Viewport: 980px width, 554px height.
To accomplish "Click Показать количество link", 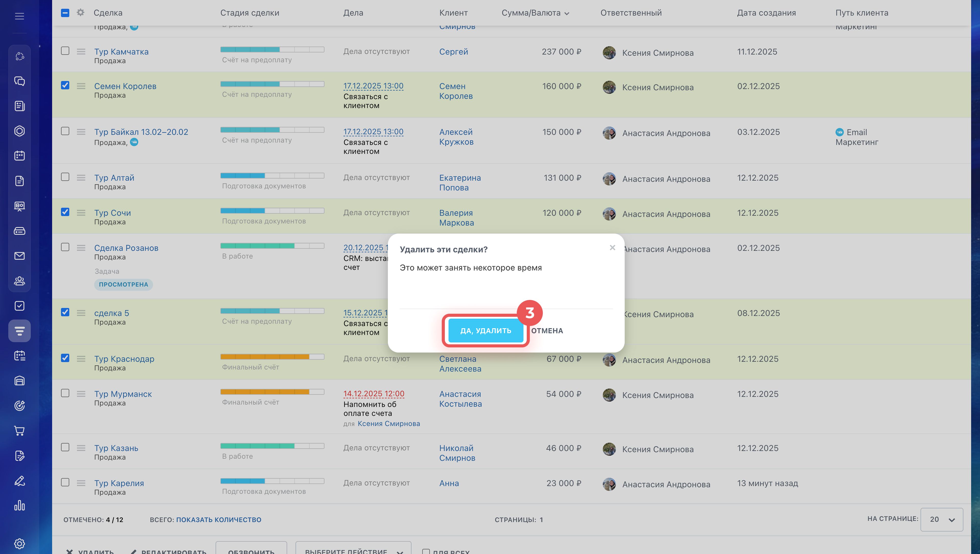I will [218, 520].
